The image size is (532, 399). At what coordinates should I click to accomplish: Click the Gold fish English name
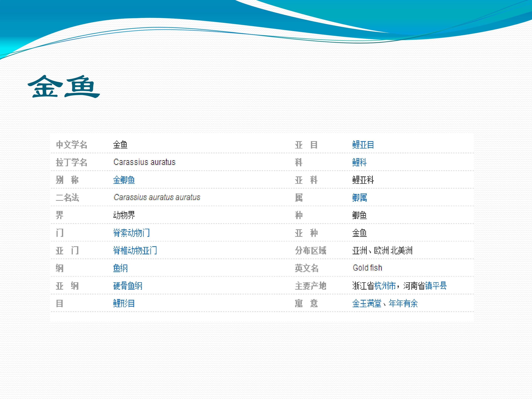coord(367,268)
